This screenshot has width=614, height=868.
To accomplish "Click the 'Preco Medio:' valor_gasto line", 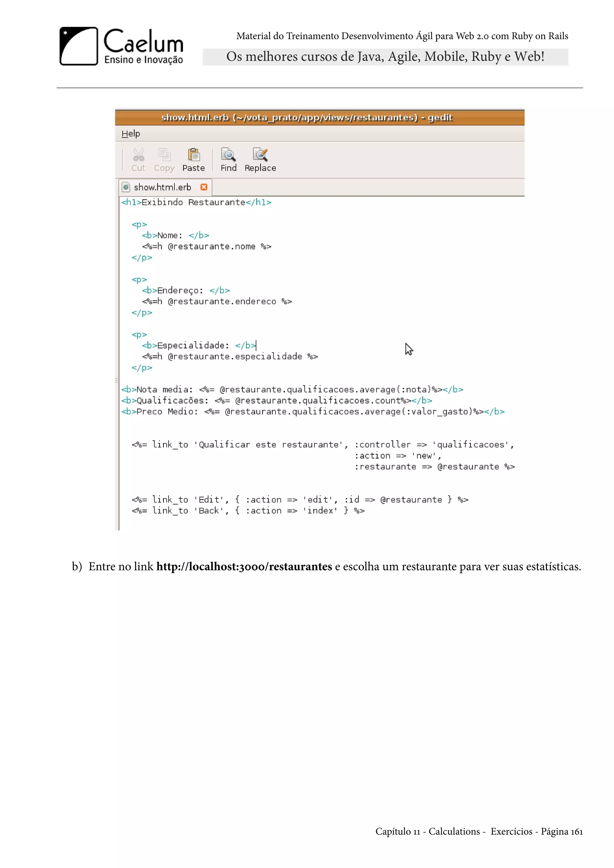I will point(313,411).
